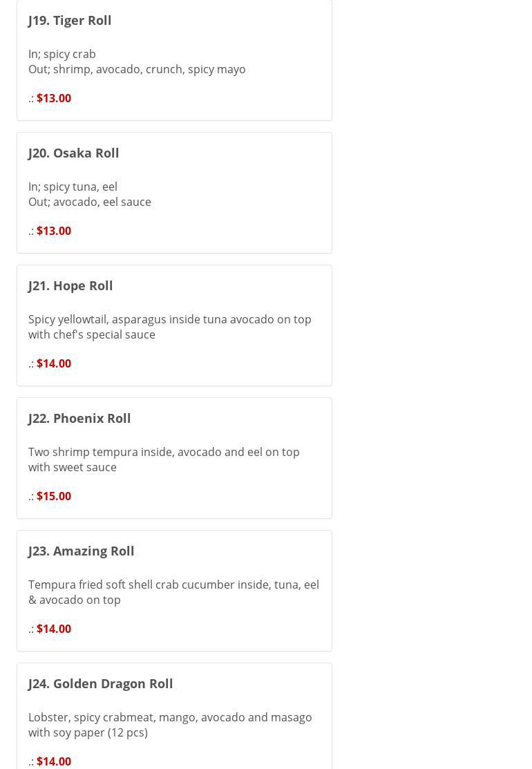Click the 'Out; shrimp, avocado, crunch, spicy mayo' line
Screen dimensions: 532x769
[137, 69]
